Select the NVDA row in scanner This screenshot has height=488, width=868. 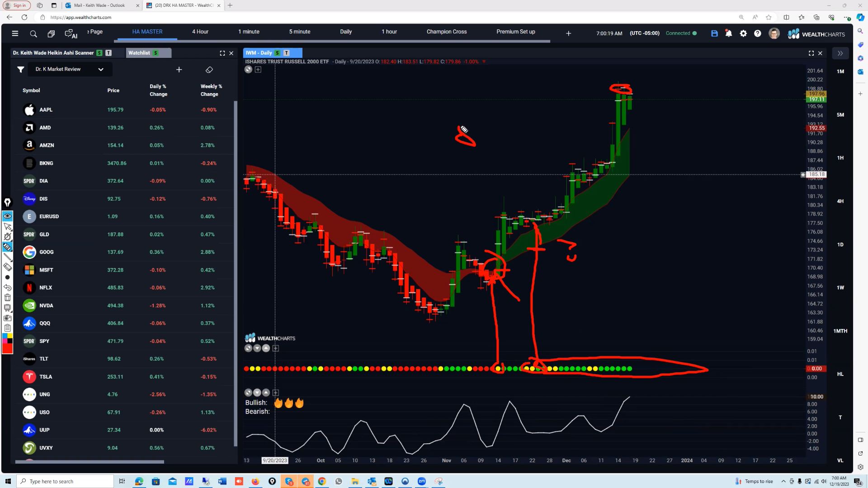[123, 306]
